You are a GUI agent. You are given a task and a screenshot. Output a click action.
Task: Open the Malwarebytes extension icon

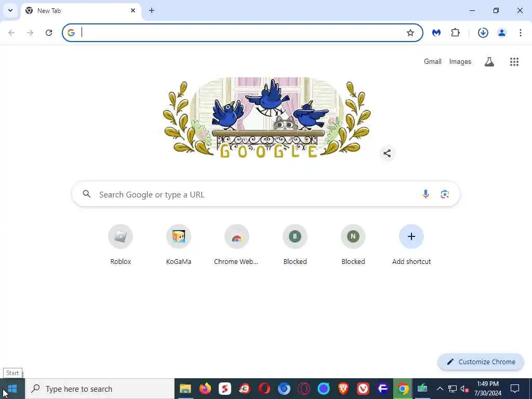click(x=436, y=33)
